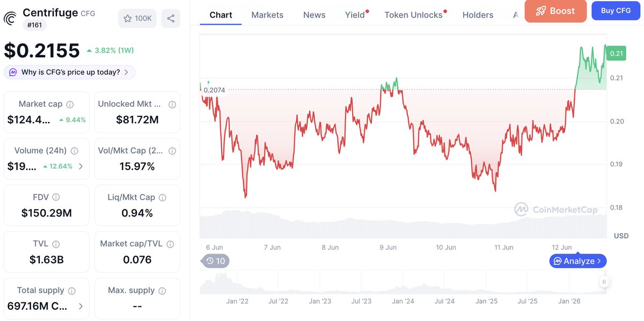644x321 pixels.
Task: Click the Volume (24h) info icon
Action: [x=75, y=151]
